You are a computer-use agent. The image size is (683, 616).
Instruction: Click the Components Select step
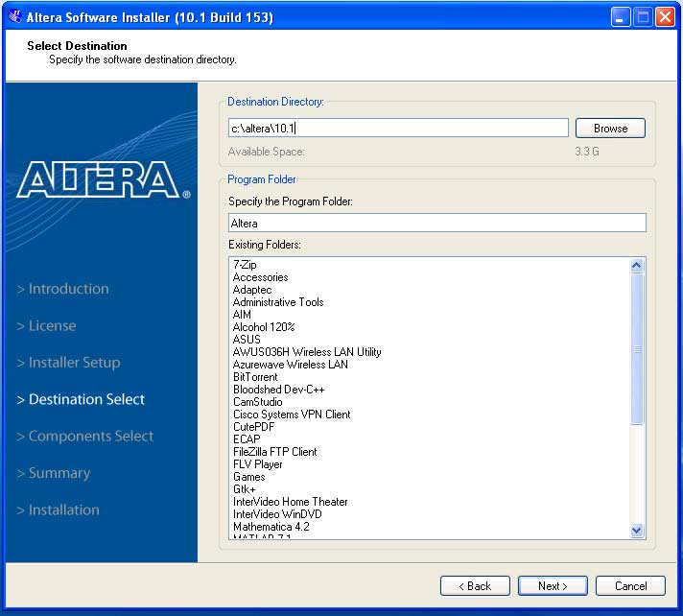click(x=90, y=437)
